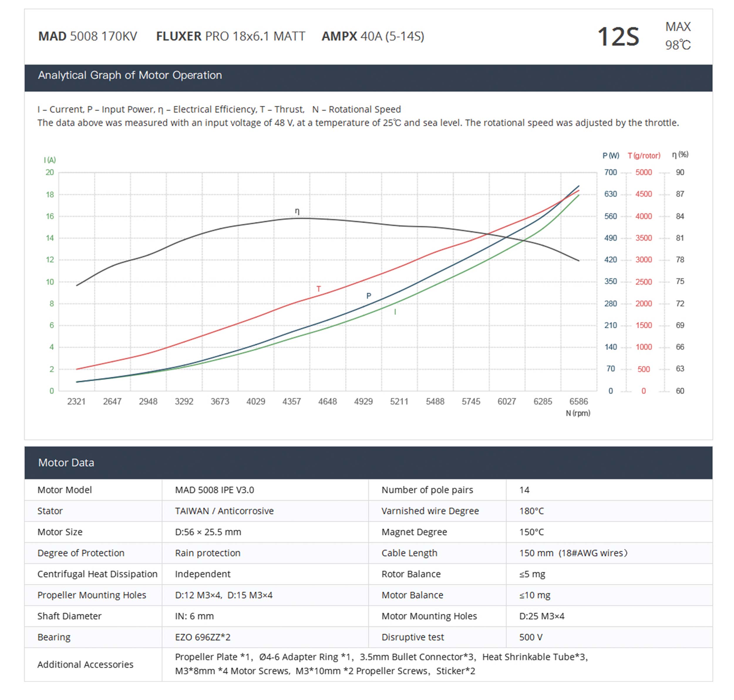Click the MAD 5008 170KV title
The height and width of the screenshot is (700, 734).
pyautogui.click(x=88, y=36)
